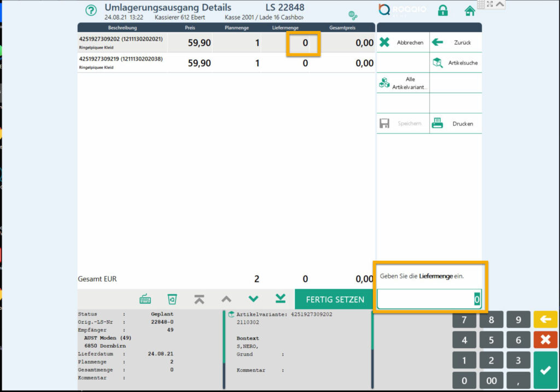Jump to first row with top arrow
The image size is (560, 392).
pos(199,299)
